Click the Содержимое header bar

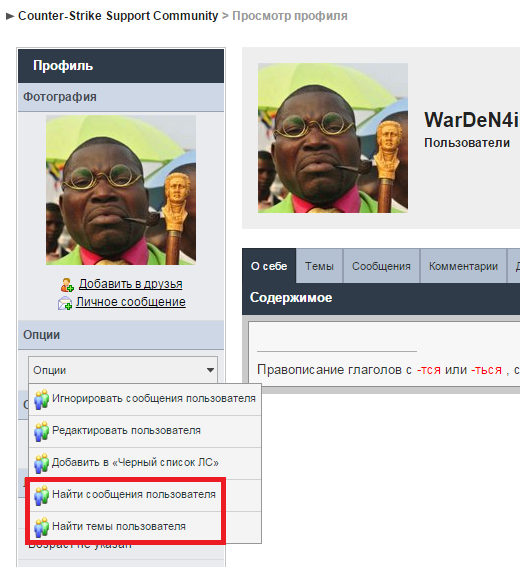pos(381,298)
